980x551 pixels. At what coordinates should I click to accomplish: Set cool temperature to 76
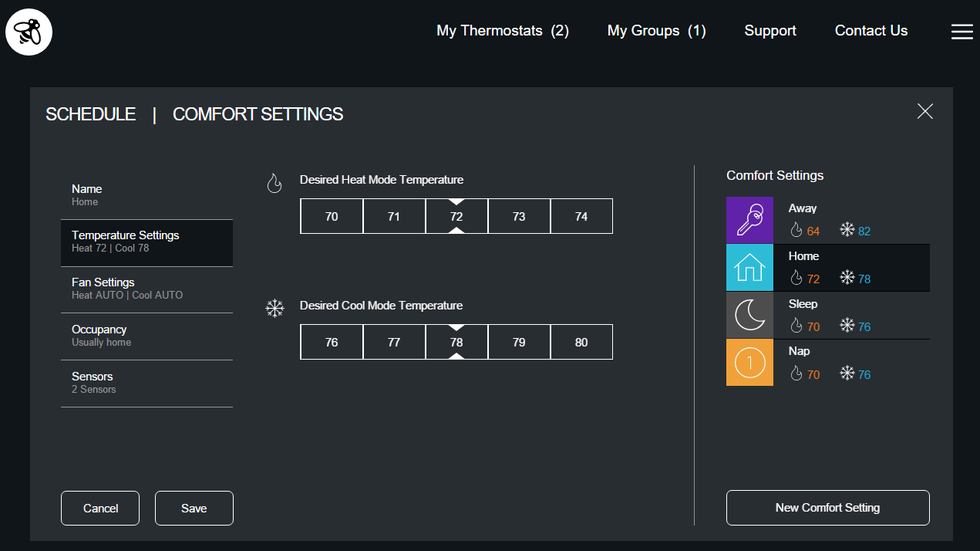pos(332,343)
